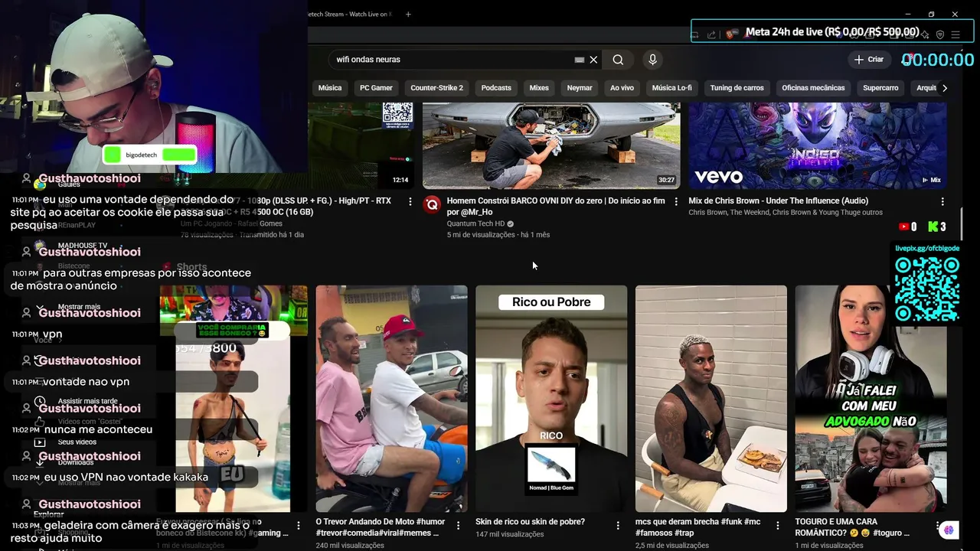Open Trevor motorcycle short thumbnail
980x551 pixels.
click(x=391, y=399)
